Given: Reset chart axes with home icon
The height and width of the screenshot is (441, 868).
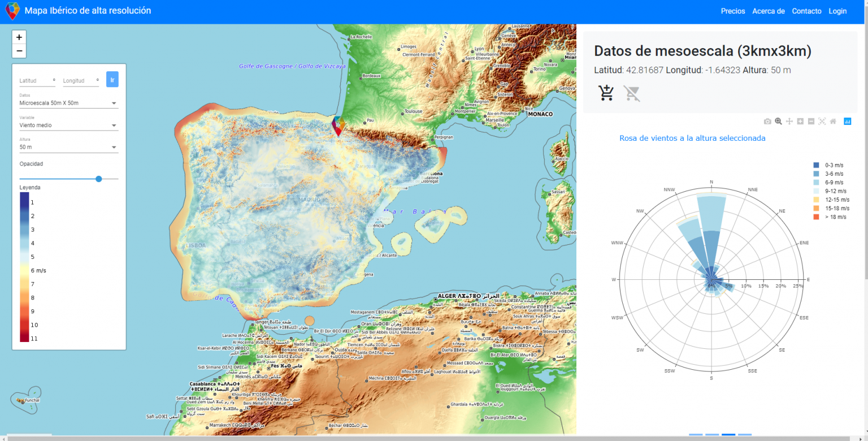Looking at the screenshot, I should tap(833, 122).
